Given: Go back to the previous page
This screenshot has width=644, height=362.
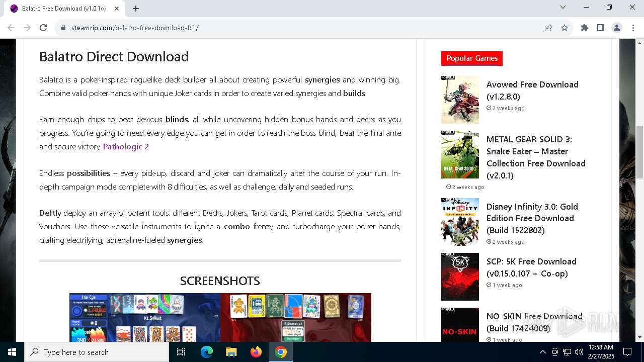Looking at the screenshot, I should tap(11, 28).
